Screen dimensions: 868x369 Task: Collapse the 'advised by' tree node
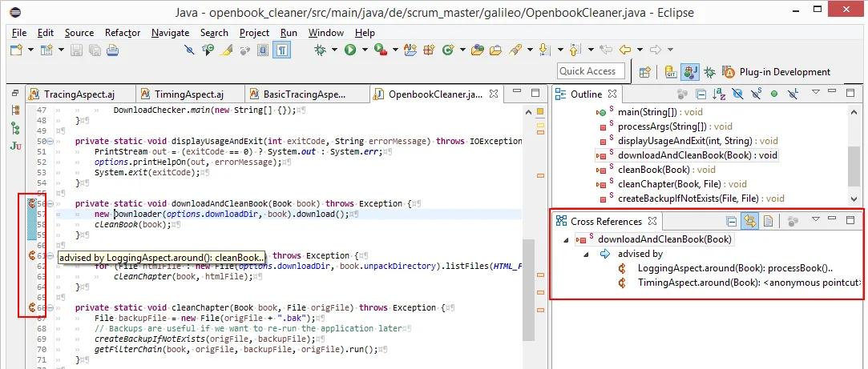pos(586,255)
